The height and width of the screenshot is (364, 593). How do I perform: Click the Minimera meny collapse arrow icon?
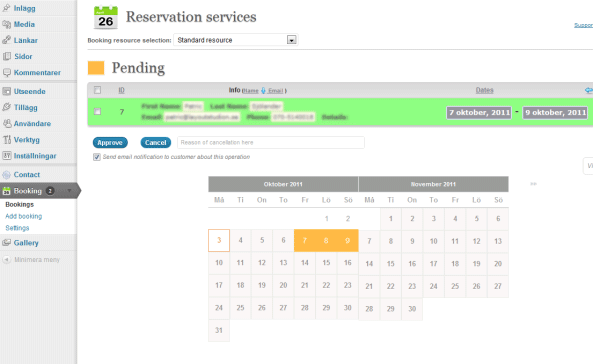pos(6,260)
